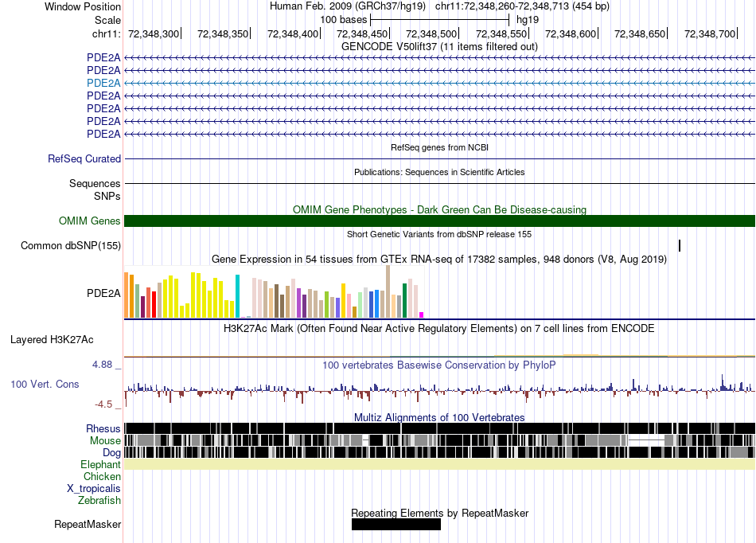The width and height of the screenshot is (756, 543).
Task: Click the RepeatMasker track label
Action: pyautogui.click(x=88, y=524)
